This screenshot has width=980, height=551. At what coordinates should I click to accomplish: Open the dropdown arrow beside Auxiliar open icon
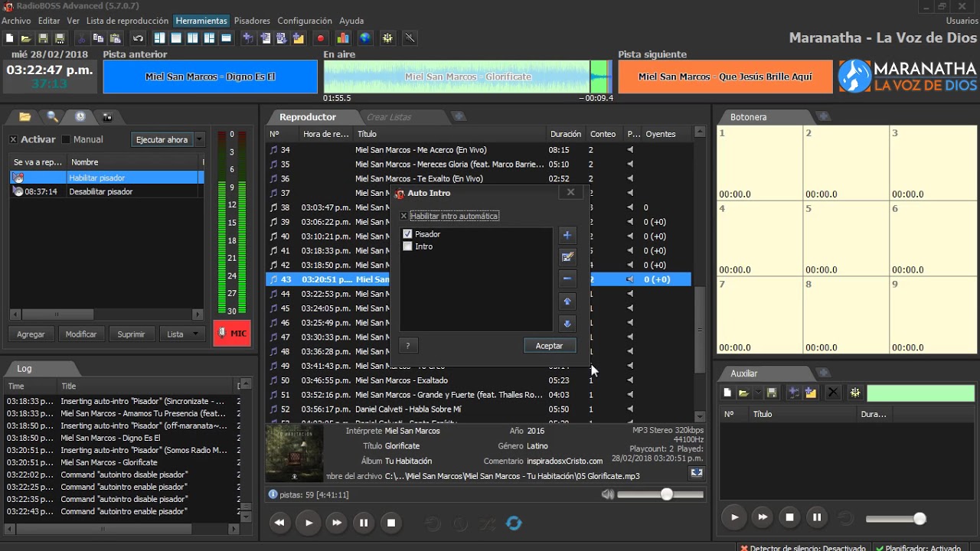pos(758,393)
